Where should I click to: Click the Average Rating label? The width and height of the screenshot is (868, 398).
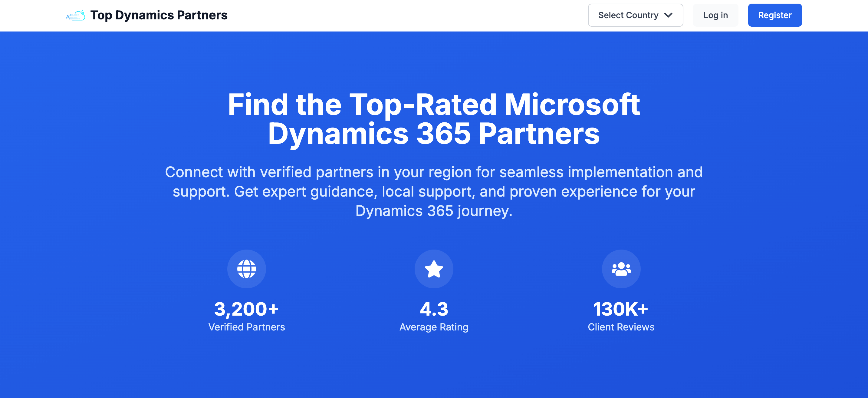click(434, 327)
